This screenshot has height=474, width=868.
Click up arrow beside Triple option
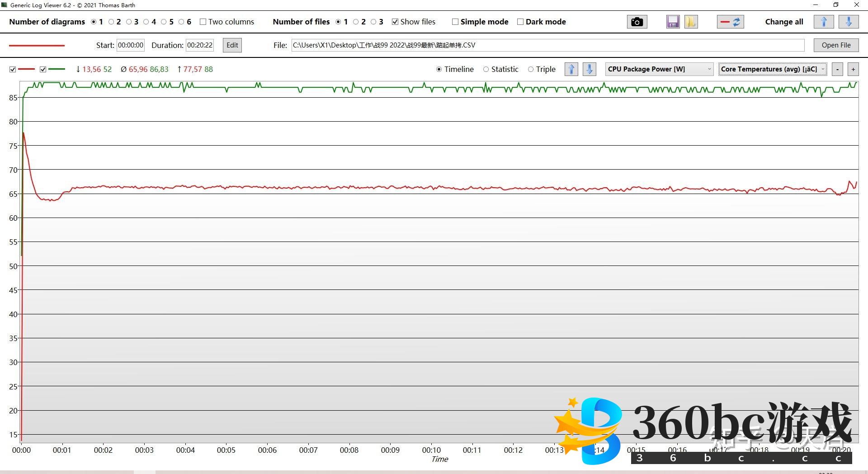click(571, 69)
